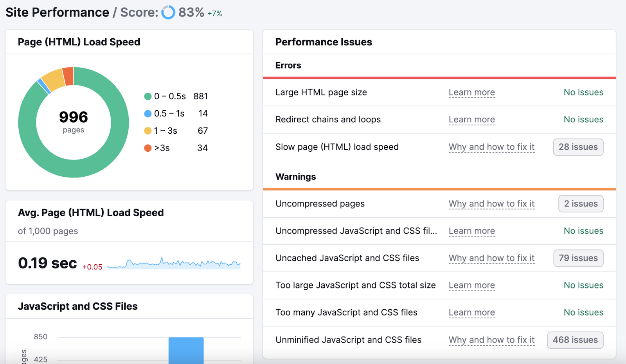Image resolution: width=626 pixels, height=364 pixels.
Task: Click the Unminified JavaScript and CSS files label
Action: pyautogui.click(x=348, y=340)
